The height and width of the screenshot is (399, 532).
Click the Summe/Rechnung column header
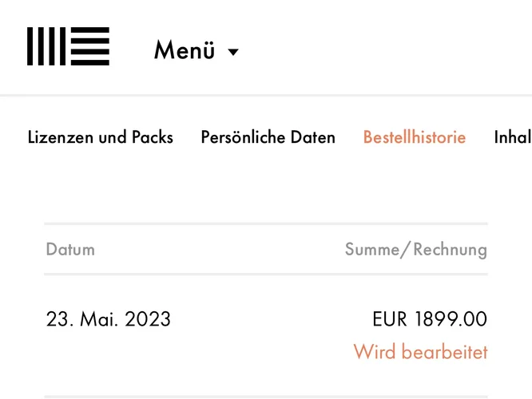[x=415, y=249]
